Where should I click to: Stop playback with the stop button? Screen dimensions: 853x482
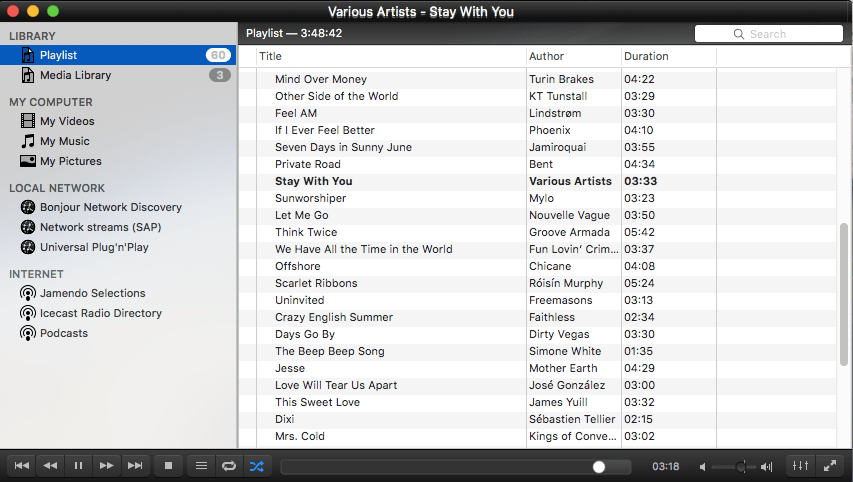[169, 465]
